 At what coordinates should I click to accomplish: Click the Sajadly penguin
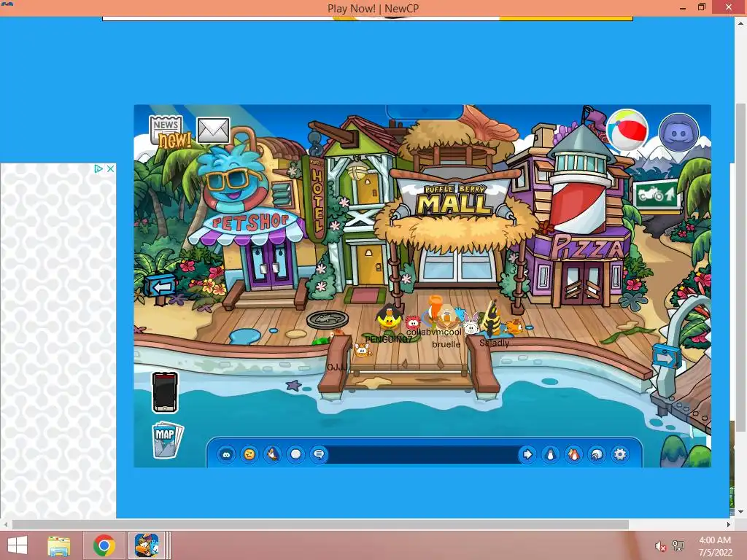(490, 319)
